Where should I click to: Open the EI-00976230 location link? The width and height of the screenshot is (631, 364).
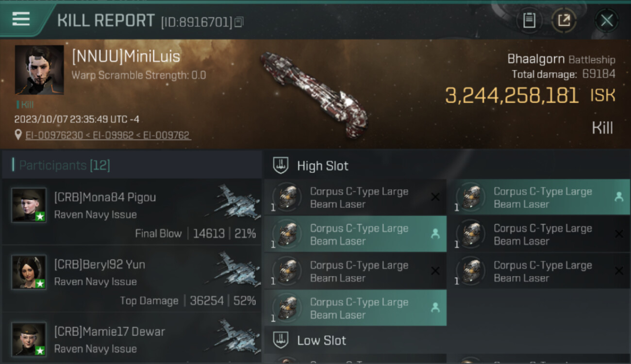54,135
